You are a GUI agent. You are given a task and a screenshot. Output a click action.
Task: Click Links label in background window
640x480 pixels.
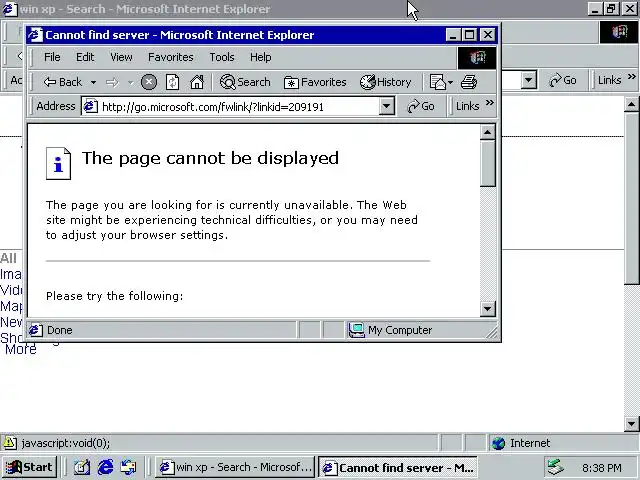[609, 80]
